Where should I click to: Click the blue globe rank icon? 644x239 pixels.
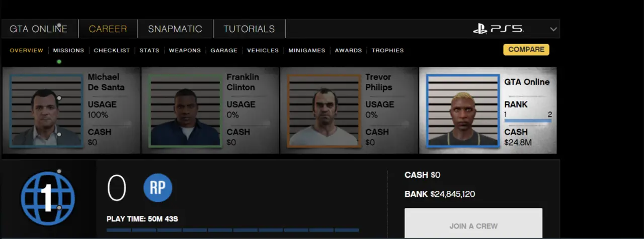click(x=47, y=198)
